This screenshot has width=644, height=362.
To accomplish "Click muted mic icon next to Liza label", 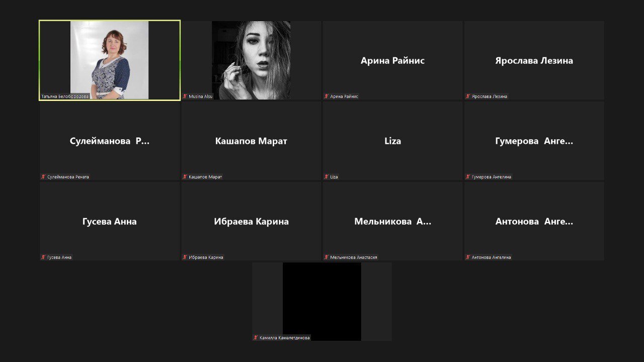I will [x=327, y=177].
